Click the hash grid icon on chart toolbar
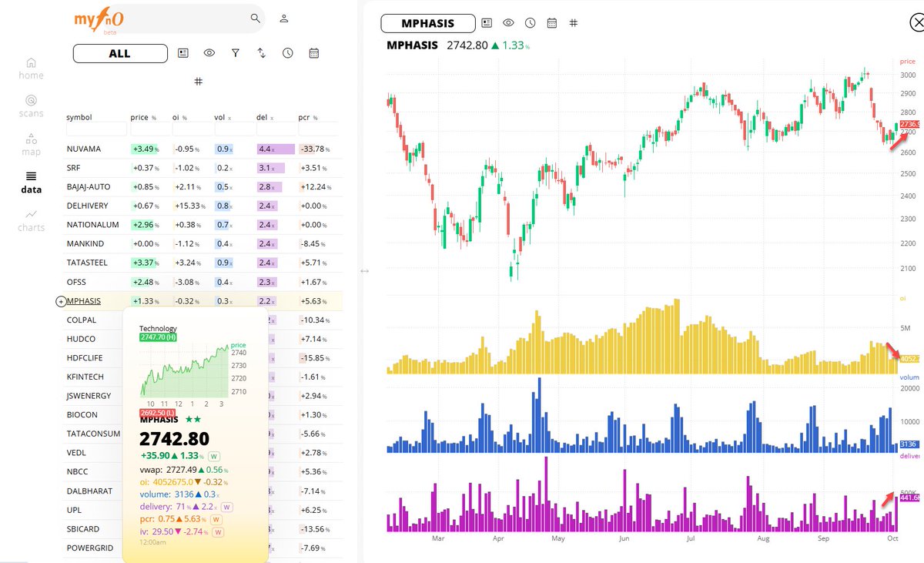Viewport: 924px width, 563px height. 573,23
